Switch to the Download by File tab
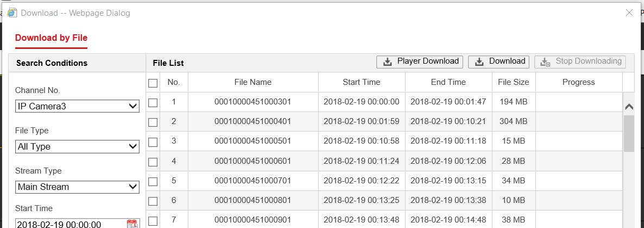Image resolution: width=644 pixels, height=228 pixels. (x=51, y=38)
